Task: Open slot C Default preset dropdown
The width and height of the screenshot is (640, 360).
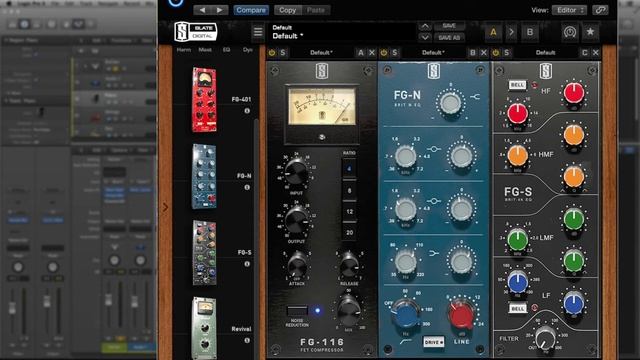Action: pos(545,53)
